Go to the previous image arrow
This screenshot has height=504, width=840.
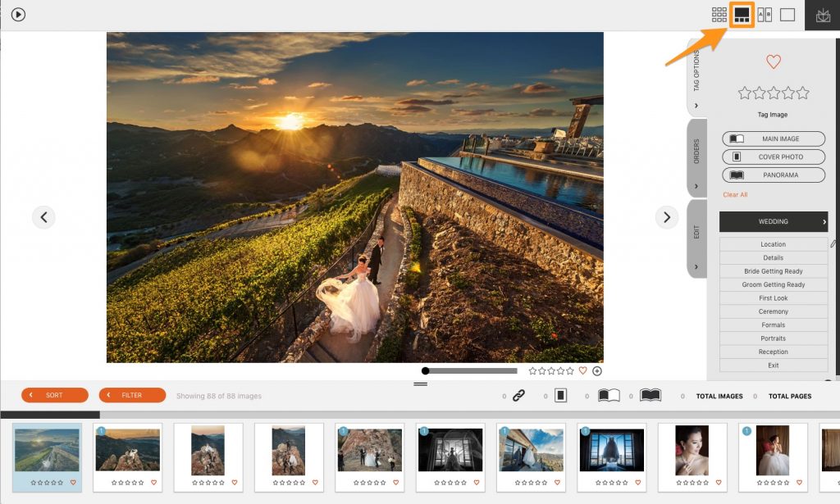click(x=43, y=217)
